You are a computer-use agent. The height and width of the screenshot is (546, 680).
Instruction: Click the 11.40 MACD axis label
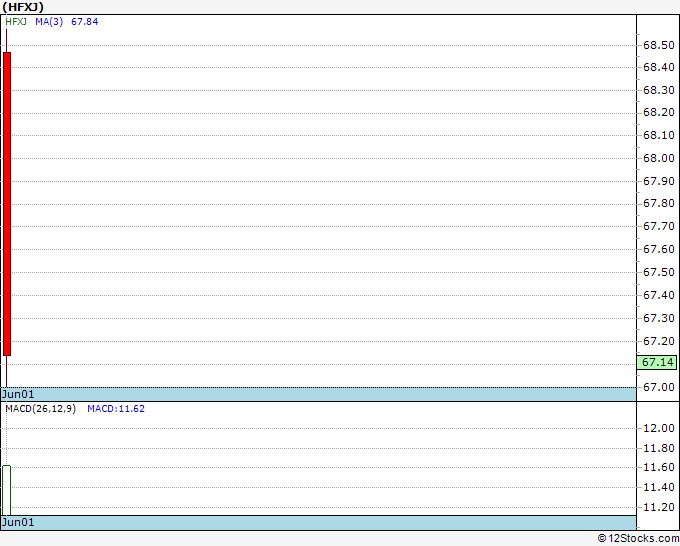click(658, 487)
